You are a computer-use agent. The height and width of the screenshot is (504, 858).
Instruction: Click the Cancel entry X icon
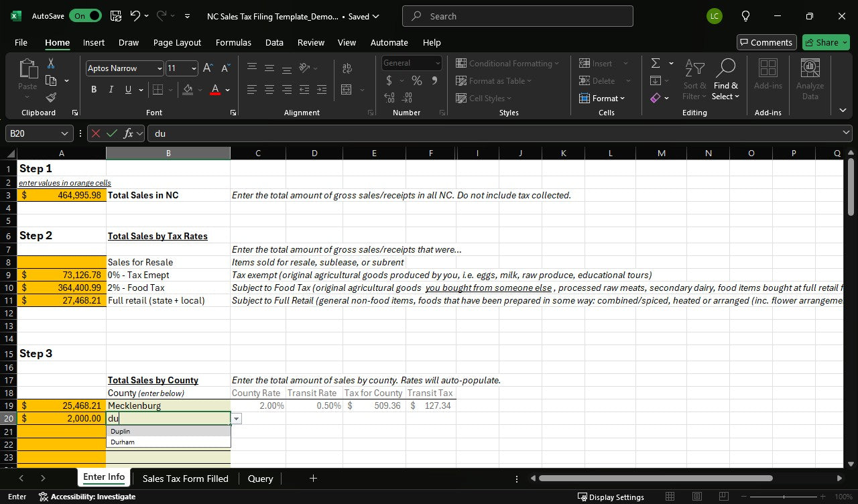(x=96, y=133)
